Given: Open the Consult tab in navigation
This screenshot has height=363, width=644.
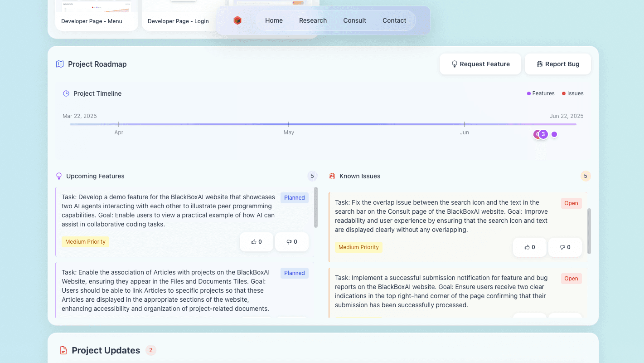Looking at the screenshot, I should point(354,20).
